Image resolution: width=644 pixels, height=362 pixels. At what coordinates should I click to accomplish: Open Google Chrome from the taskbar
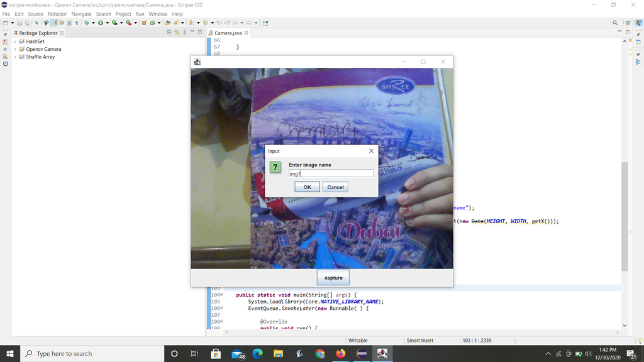(320, 353)
